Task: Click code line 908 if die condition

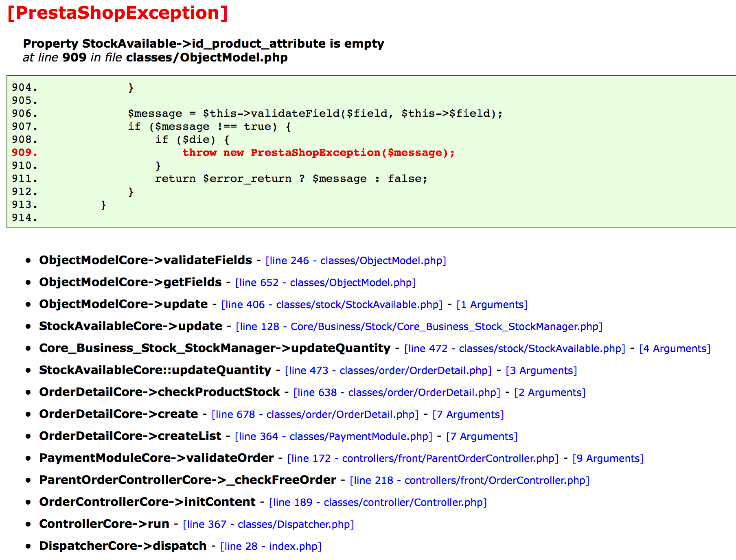Action: click(193, 140)
